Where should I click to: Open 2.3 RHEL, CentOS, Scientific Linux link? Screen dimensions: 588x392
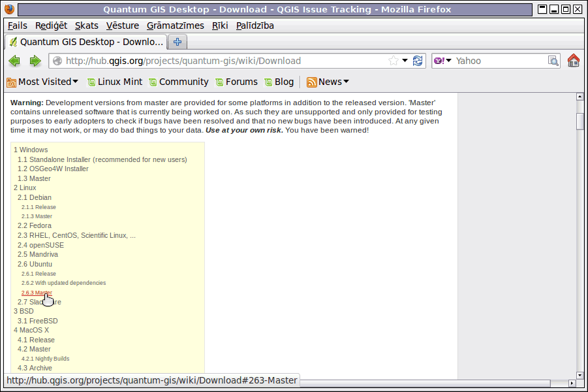point(76,235)
